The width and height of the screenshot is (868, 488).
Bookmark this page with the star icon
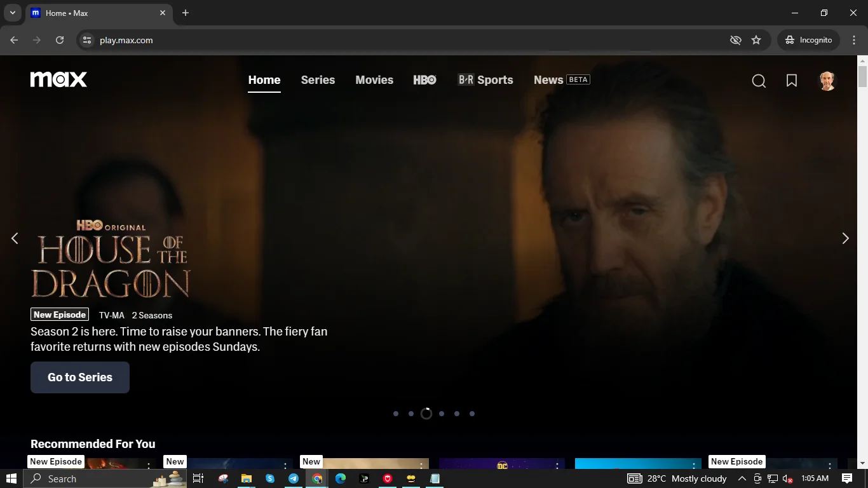[756, 40]
